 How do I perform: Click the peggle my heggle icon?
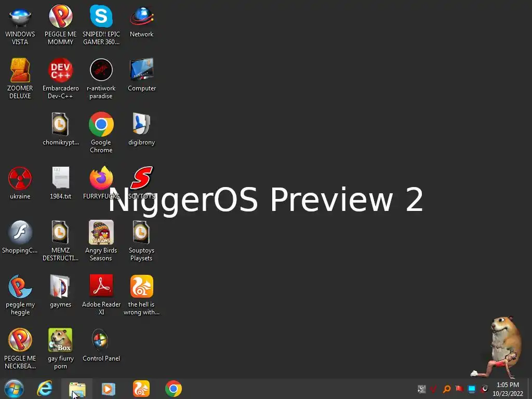[x=20, y=295]
